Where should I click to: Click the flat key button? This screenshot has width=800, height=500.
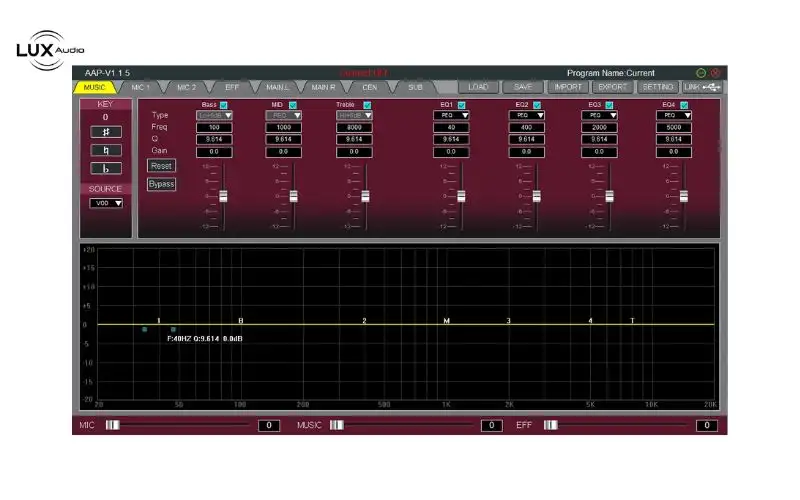point(105,168)
